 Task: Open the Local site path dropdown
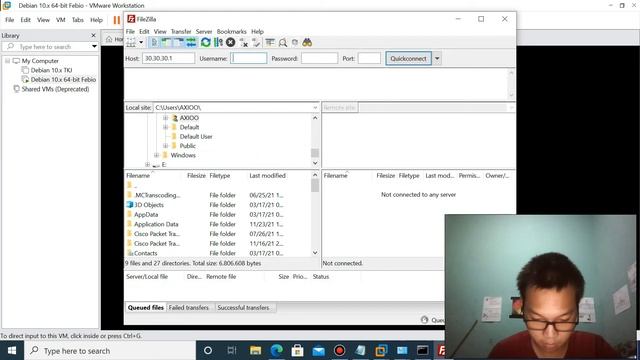tap(315, 107)
